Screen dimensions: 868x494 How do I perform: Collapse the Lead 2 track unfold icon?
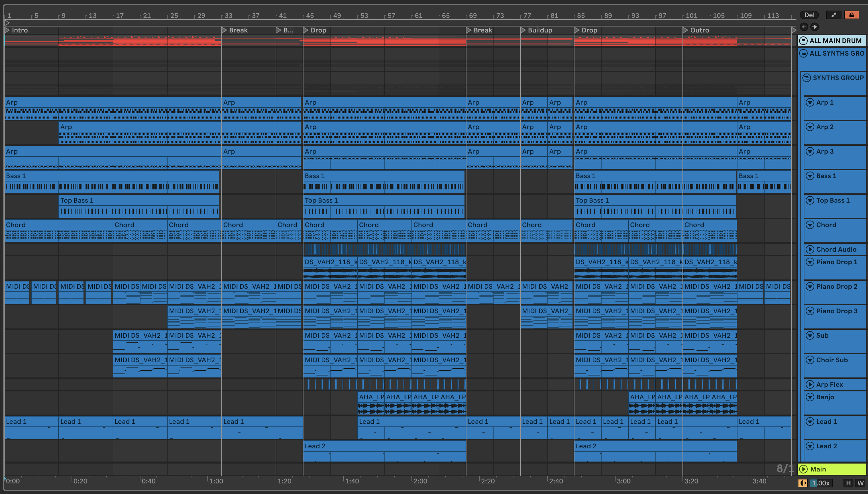(x=810, y=446)
